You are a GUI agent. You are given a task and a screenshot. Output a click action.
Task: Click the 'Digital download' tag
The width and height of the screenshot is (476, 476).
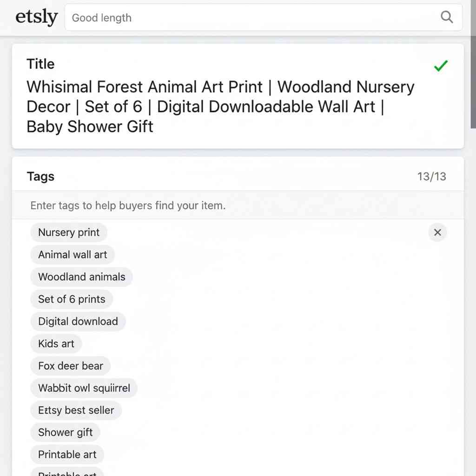78,322
